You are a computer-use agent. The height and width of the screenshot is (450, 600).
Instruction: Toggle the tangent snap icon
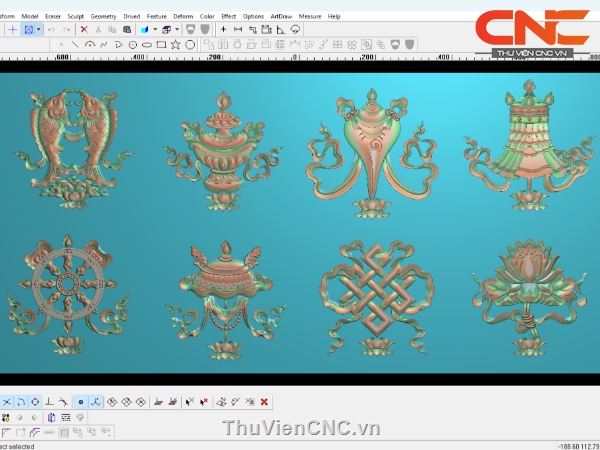click(x=64, y=402)
